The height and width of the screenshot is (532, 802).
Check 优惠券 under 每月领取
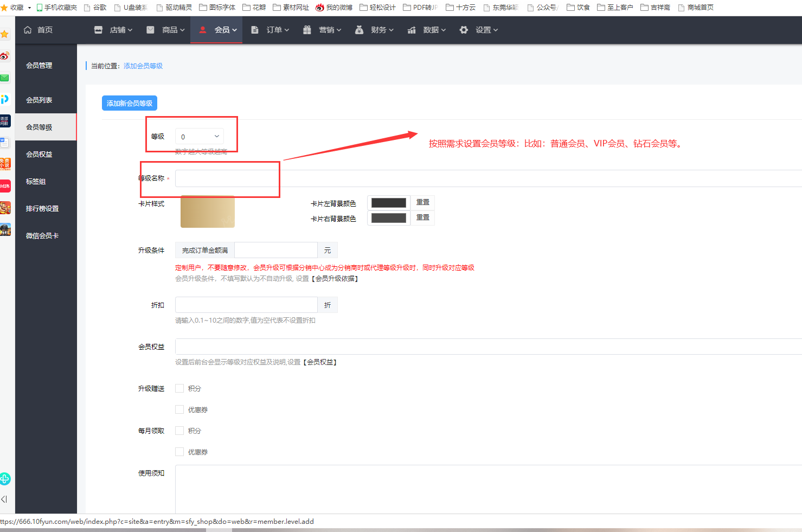coord(179,452)
